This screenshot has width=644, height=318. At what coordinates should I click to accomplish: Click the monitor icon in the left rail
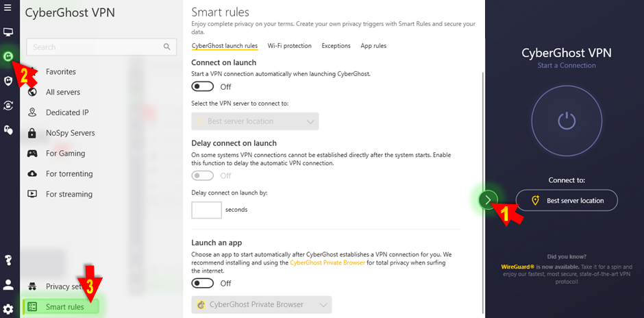[x=8, y=32]
